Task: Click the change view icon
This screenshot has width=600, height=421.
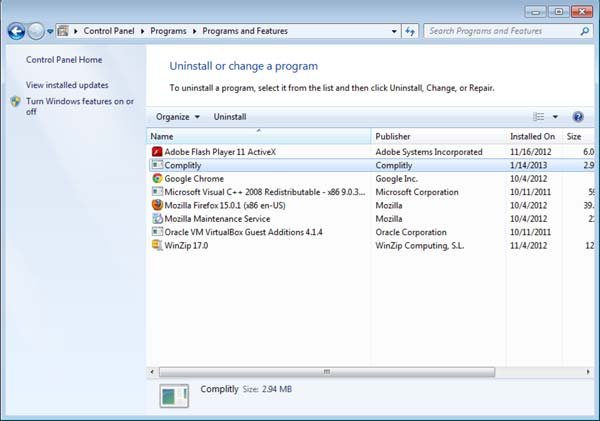Action: point(538,117)
